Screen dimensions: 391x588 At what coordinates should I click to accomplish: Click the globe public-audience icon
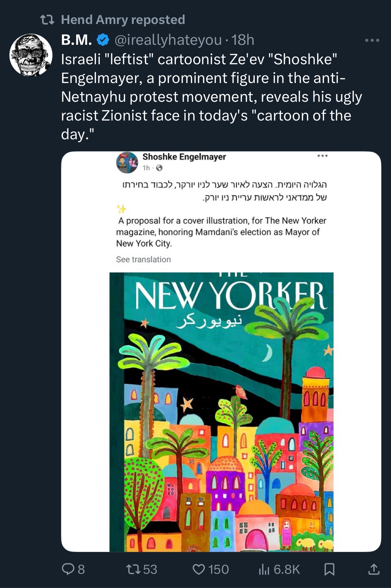coord(159,168)
